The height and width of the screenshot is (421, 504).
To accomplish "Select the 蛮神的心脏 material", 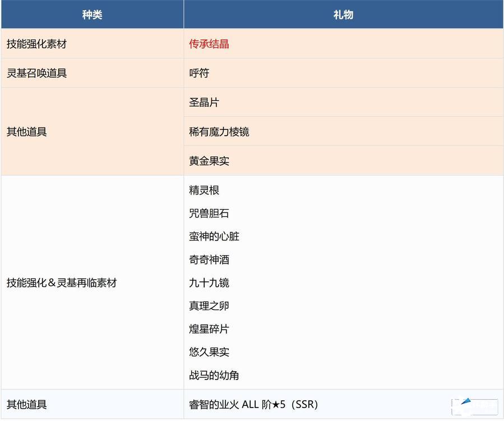I will pyautogui.click(x=214, y=237).
